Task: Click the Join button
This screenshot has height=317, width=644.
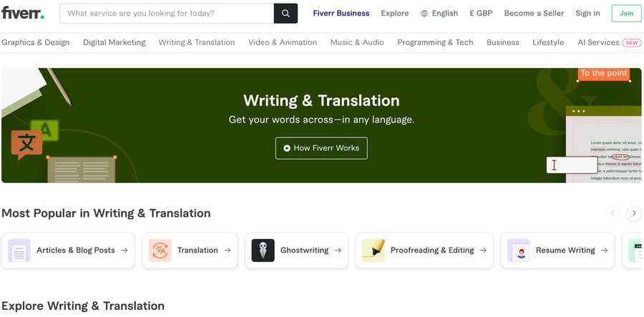Action: coord(626,14)
